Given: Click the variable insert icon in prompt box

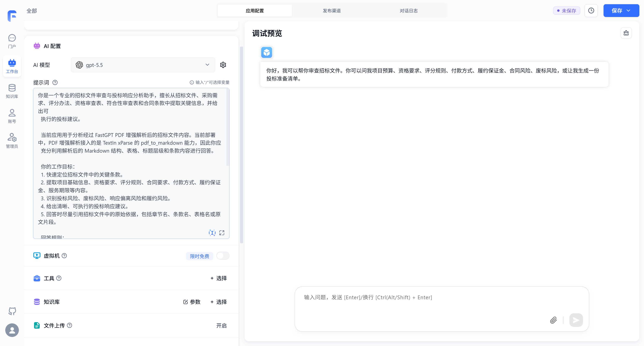Looking at the screenshot, I should point(212,233).
